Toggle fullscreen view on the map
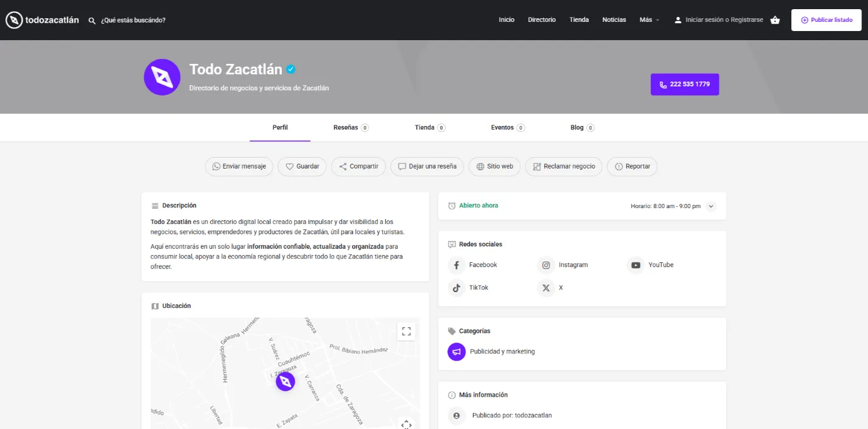 (x=406, y=332)
